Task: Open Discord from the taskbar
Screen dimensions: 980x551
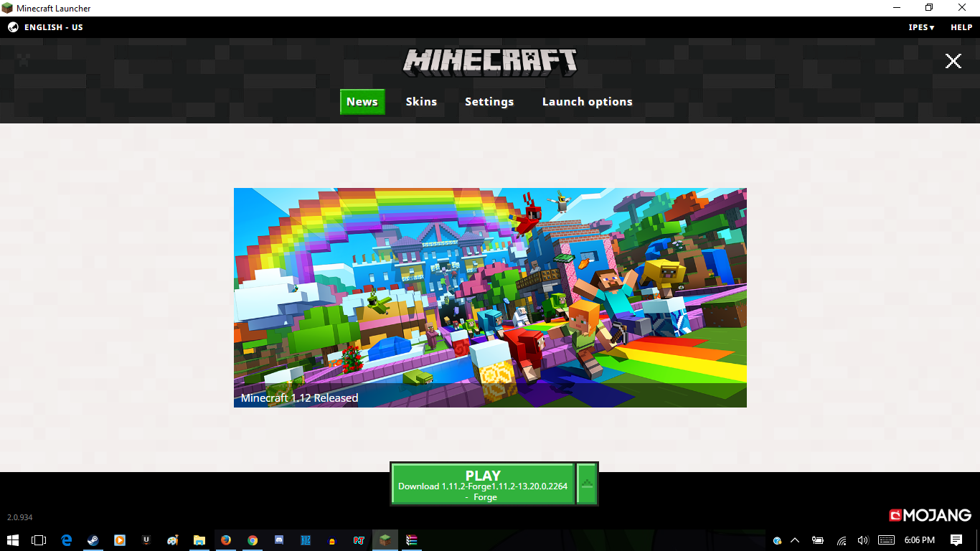Action: 279,540
